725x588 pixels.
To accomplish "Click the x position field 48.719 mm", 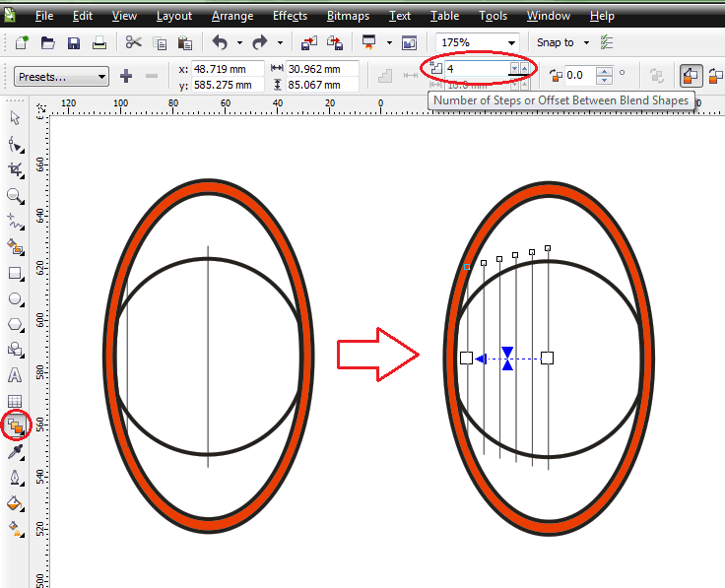I will (228, 69).
